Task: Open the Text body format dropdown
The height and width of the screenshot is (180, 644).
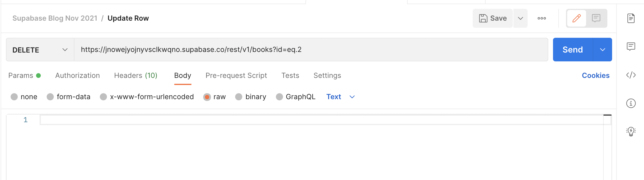Action: pos(341,97)
